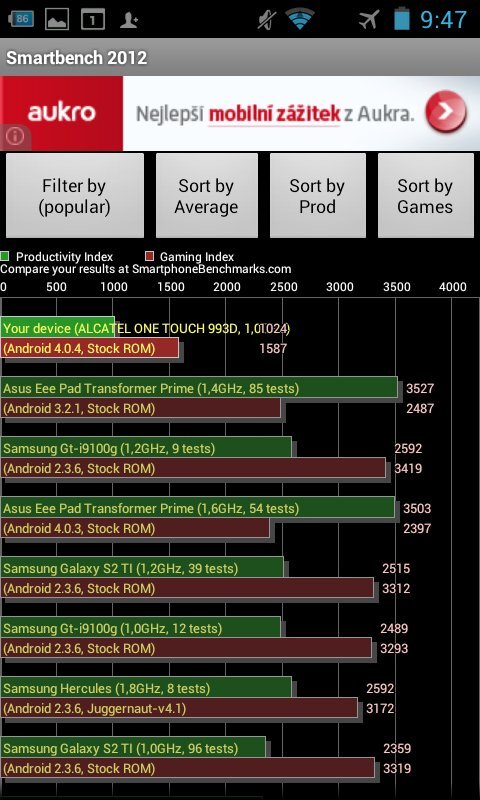
Task: Tap the 3293 gaming score
Action: point(394,648)
